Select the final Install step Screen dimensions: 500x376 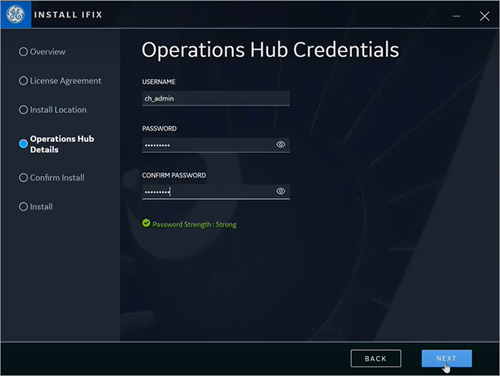36,207
